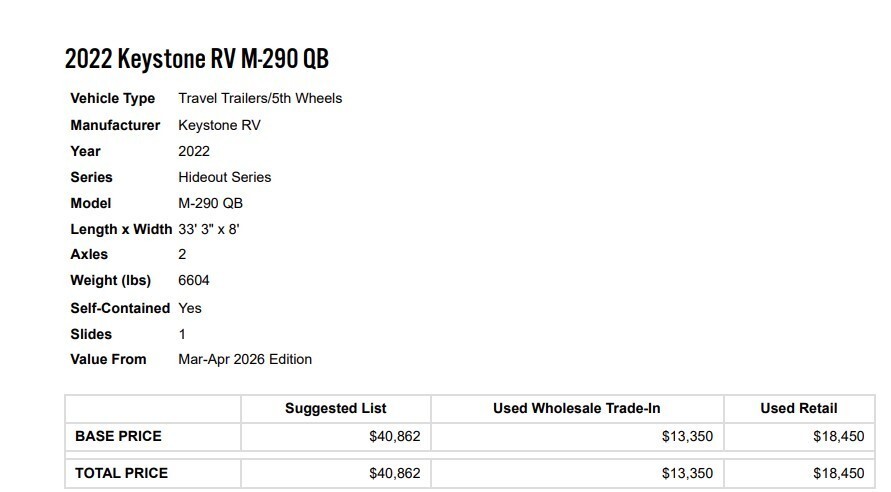The image size is (891, 492).
Task: Click the TOTAL PRICE row label
Action: click(x=121, y=473)
